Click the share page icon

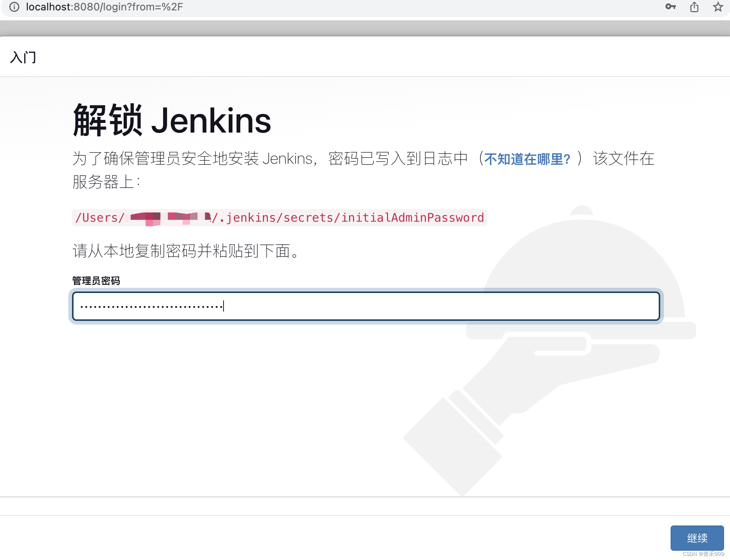coord(694,7)
